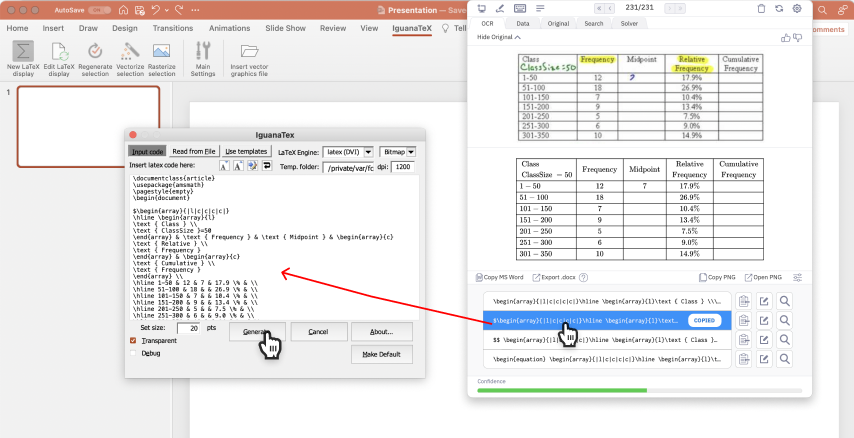Image resolution: width=854 pixels, height=438 pixels.
Task: Click the edit icon for the COPIED row
Action: 764,320
